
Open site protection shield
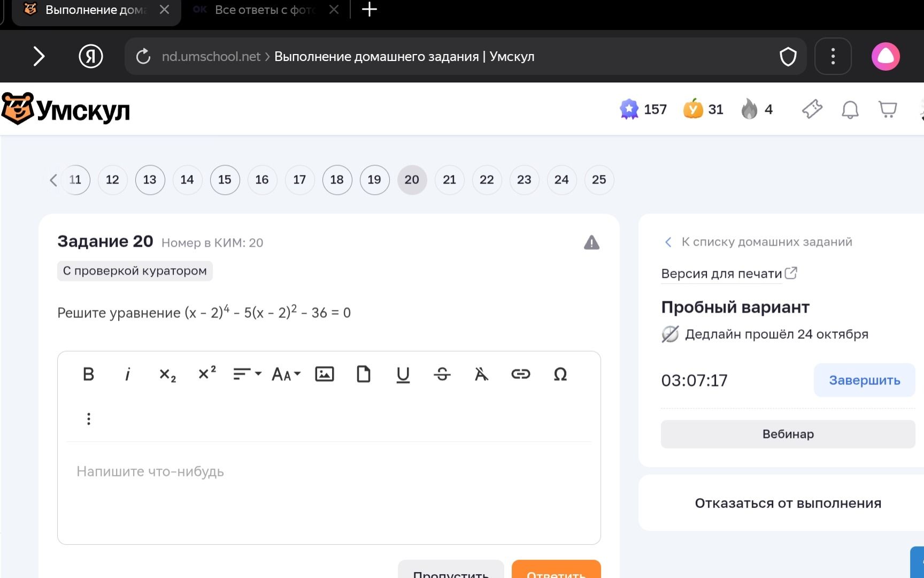tap(788, 56)
